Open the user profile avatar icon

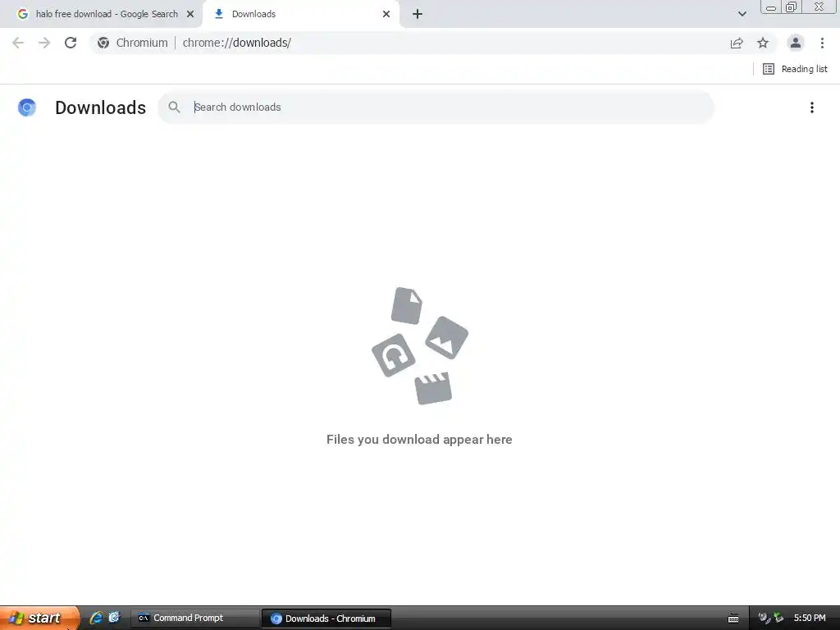coord(796,43)
